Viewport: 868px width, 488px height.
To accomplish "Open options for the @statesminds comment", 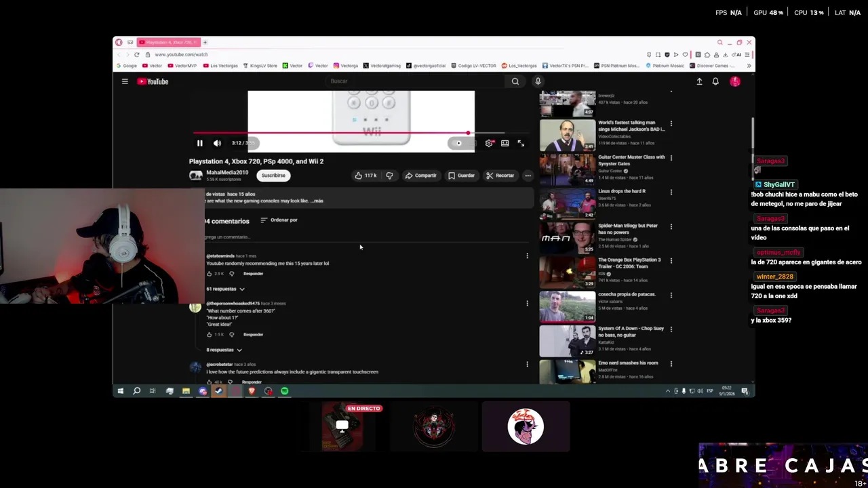I will pos(527,256).
